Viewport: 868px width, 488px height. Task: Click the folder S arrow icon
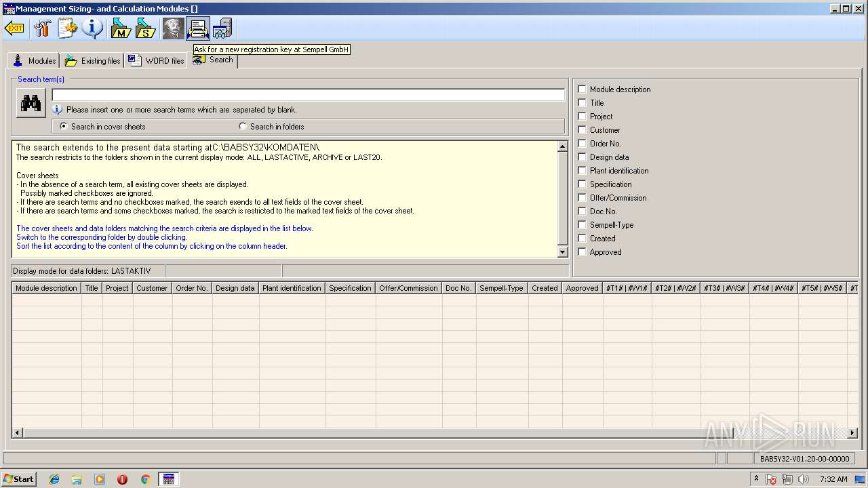(x=146, y=28)
